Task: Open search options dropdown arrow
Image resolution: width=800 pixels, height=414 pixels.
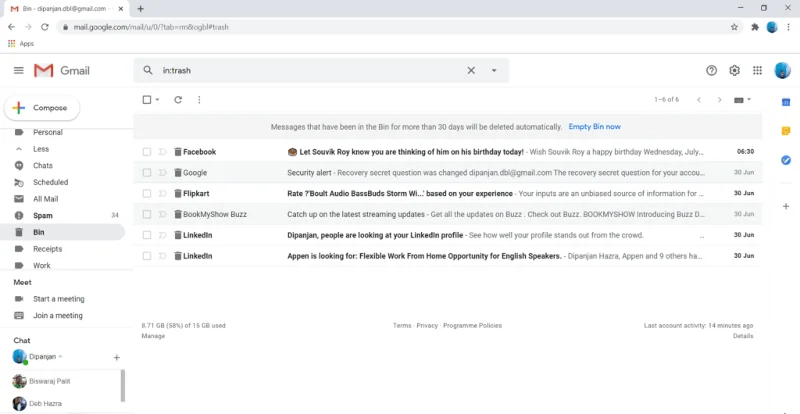Action: [x=494, y=70]
